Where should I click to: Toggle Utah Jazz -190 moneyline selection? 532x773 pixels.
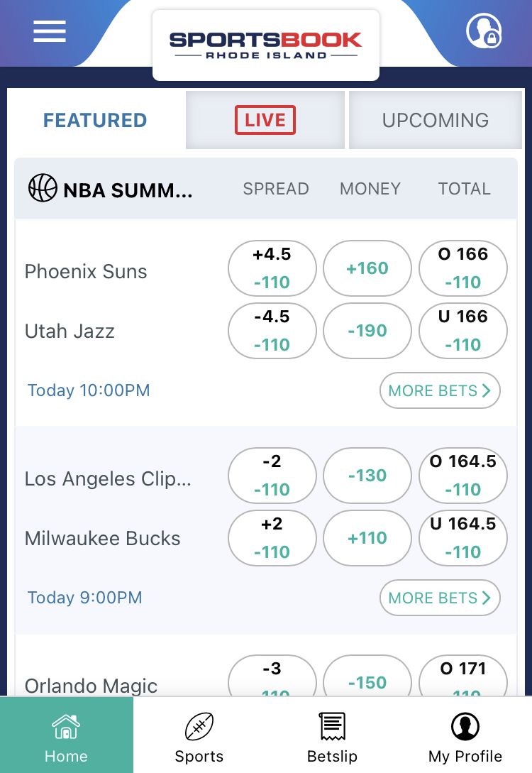pyautogui.click(x=367, y=331)
